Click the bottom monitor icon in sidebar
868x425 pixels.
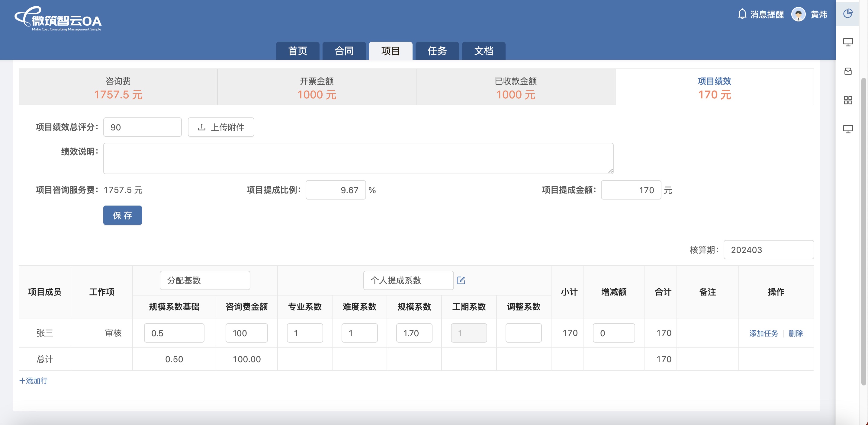tap(848, 129)
